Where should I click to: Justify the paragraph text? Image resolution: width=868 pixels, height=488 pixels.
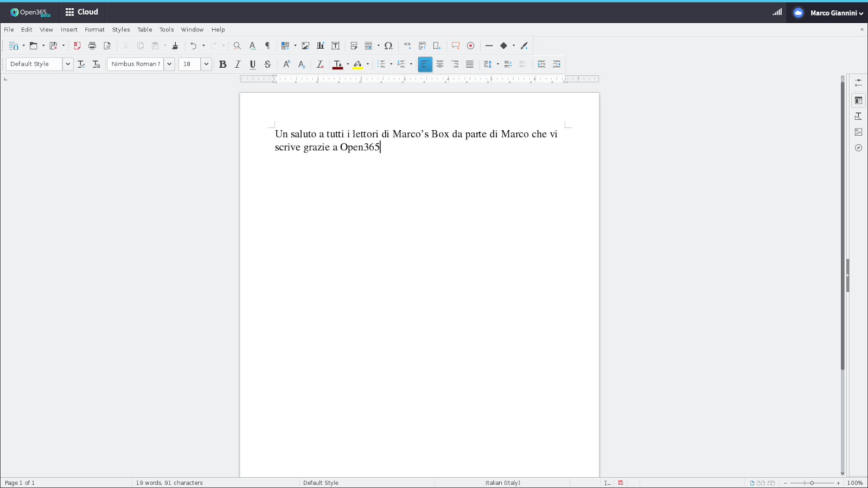pos(470,65)
